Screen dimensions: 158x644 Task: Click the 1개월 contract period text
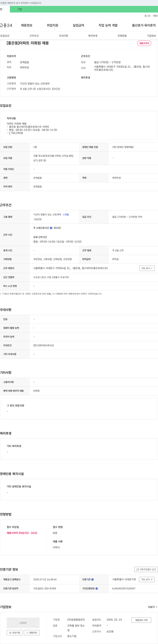click(66, 214)
